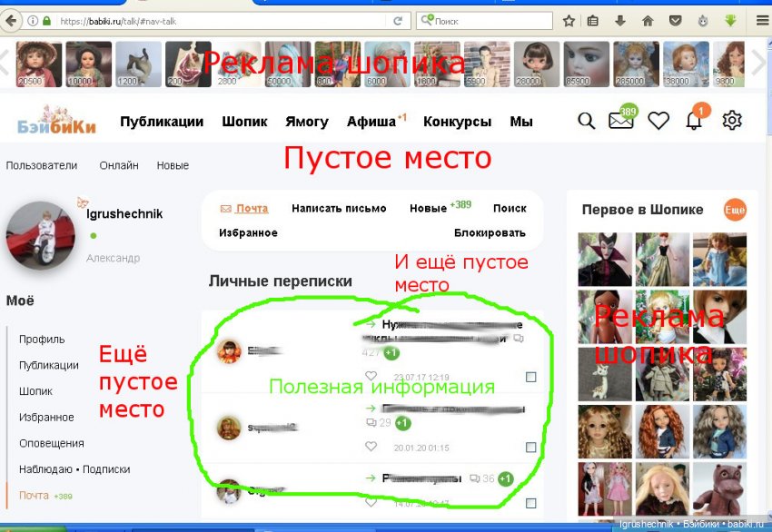Like the first conversation with heart icon

tap(371, 376)
